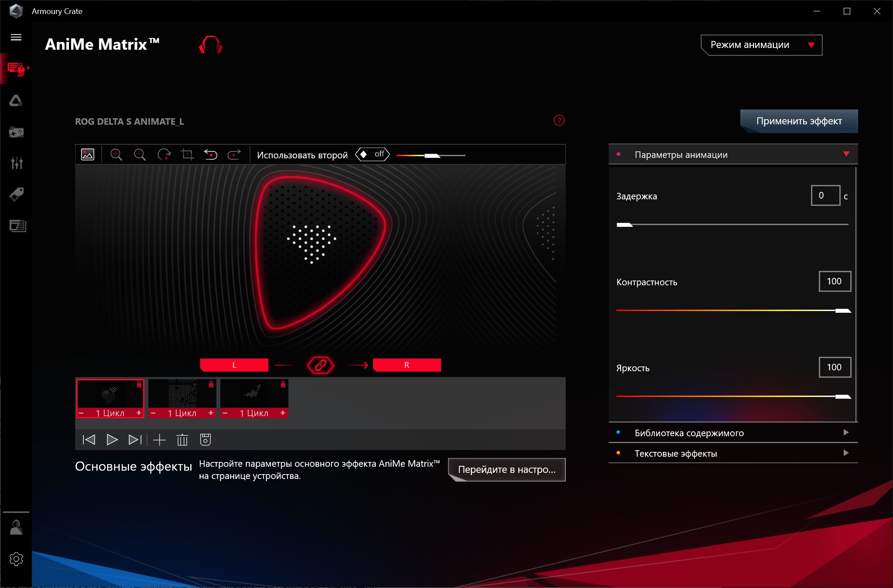Viewport: 893px width, 588px height.
Task: Click the Armoury Crate logo in title bar
Action: coord(16,11)
